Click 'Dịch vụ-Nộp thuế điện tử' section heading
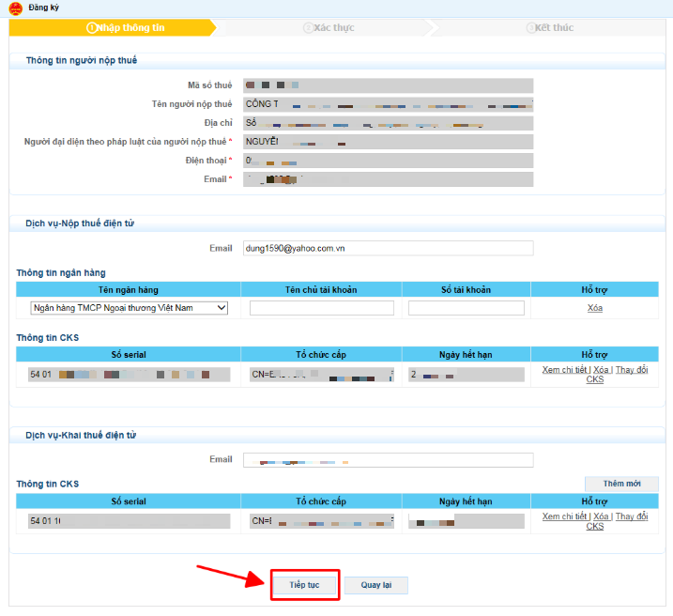This screenshot has width=673, height=616. (x=80, y=223)
